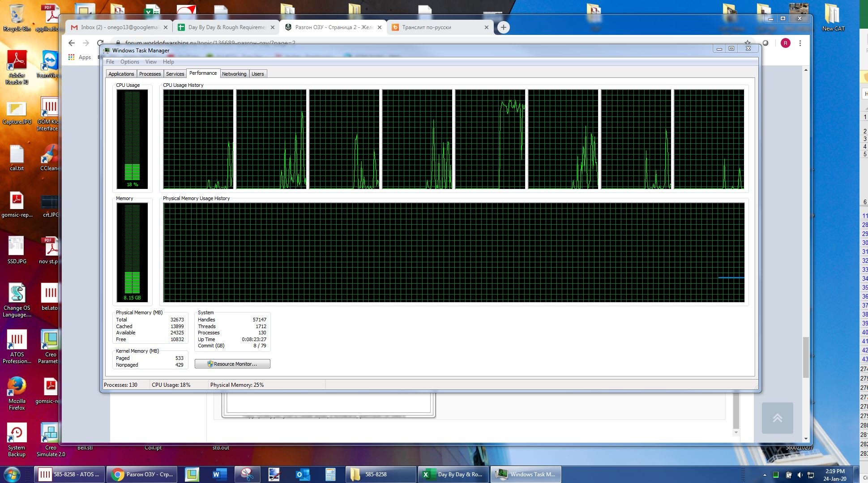The image size is (868, 483).
Task: Close the Транслит по-русски tab
Action: tap(487, 27)
